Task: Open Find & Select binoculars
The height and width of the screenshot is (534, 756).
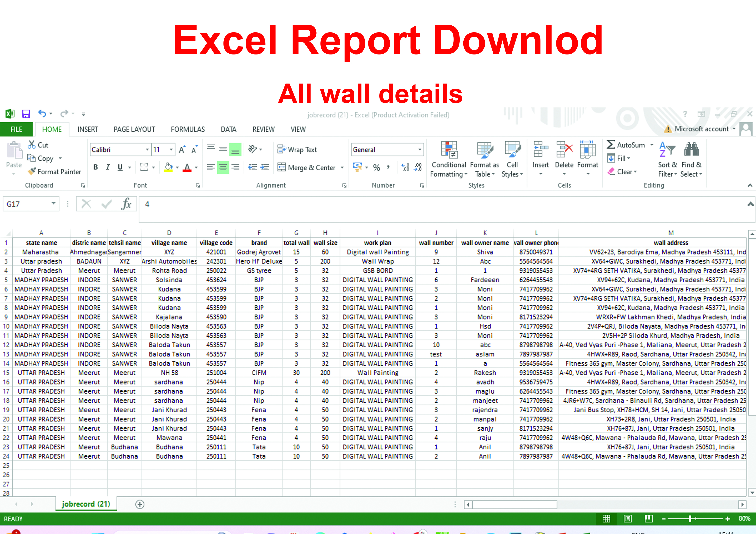Action: pyautogui.click(x=691, y=160)
